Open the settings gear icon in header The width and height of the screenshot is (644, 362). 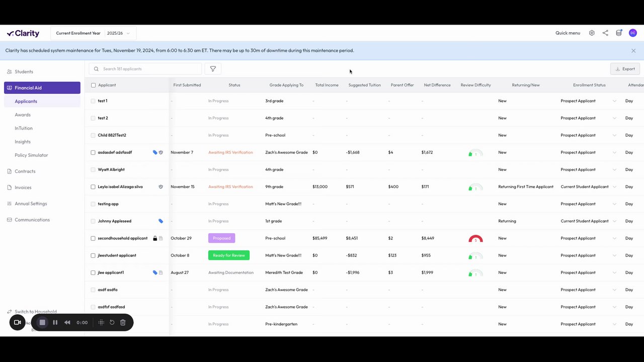592,33
